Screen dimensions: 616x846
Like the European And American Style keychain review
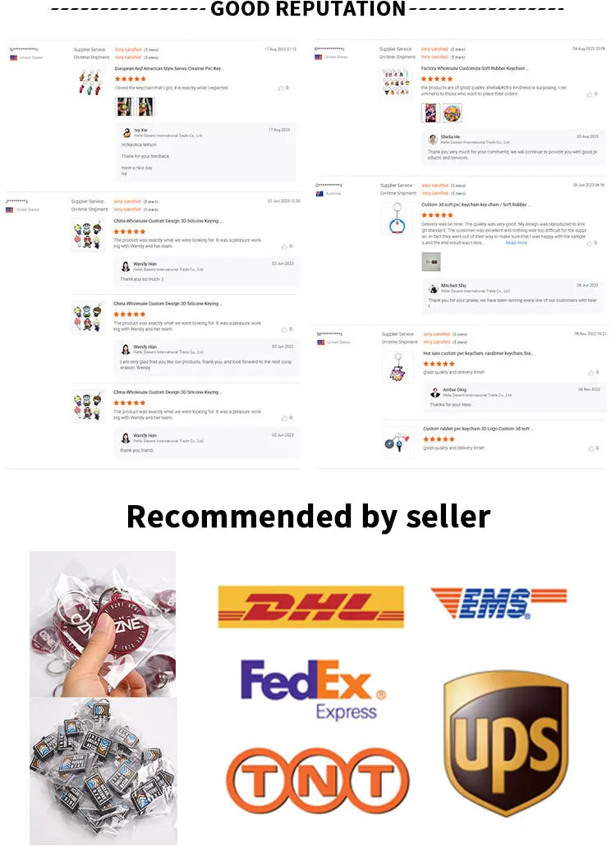point(281,88)
